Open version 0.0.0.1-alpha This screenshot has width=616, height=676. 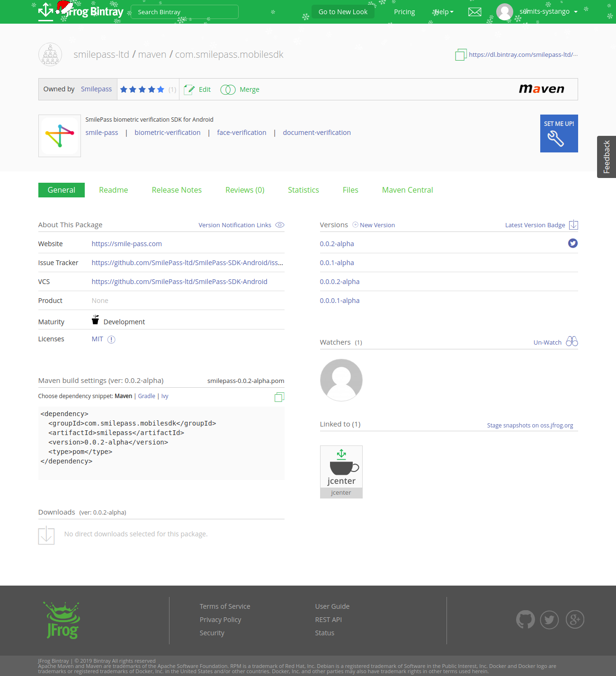[339, 301]
